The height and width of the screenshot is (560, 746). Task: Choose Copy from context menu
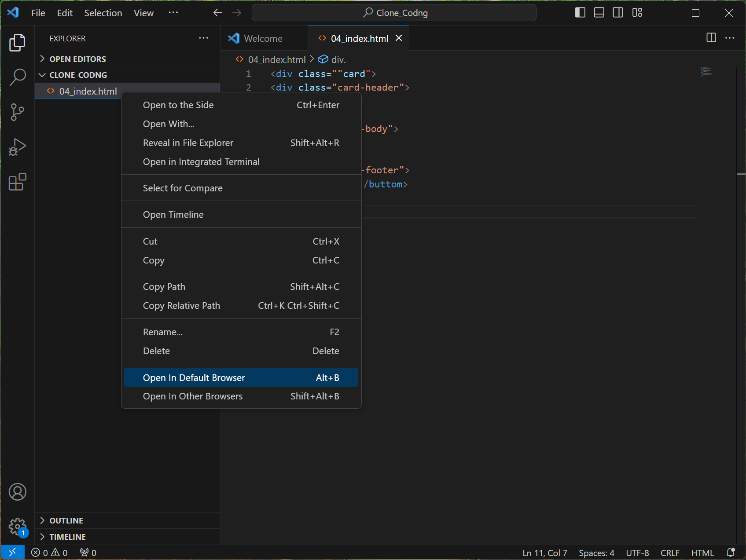click(241, 260)
